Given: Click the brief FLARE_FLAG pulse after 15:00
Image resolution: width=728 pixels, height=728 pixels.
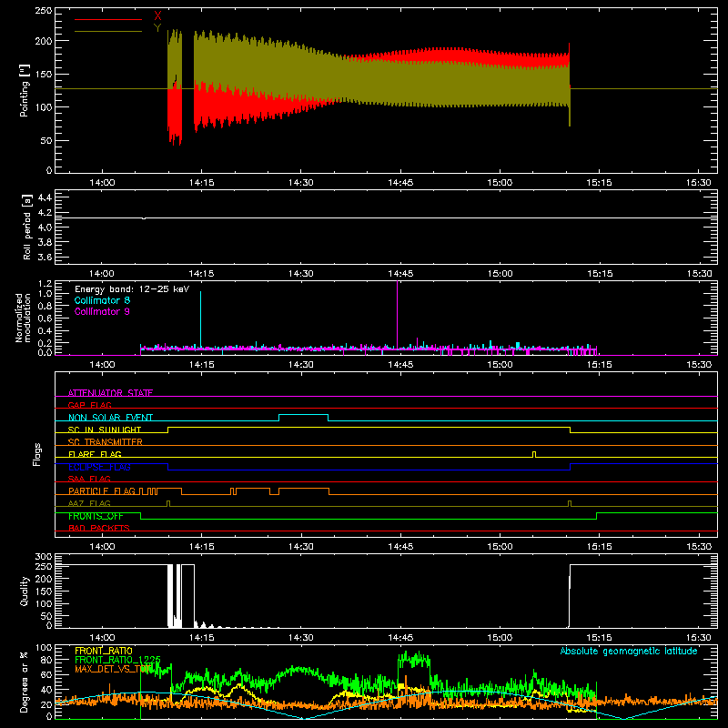Looking at the screenshot, I should pyautogui.click(x=534, y=454).
